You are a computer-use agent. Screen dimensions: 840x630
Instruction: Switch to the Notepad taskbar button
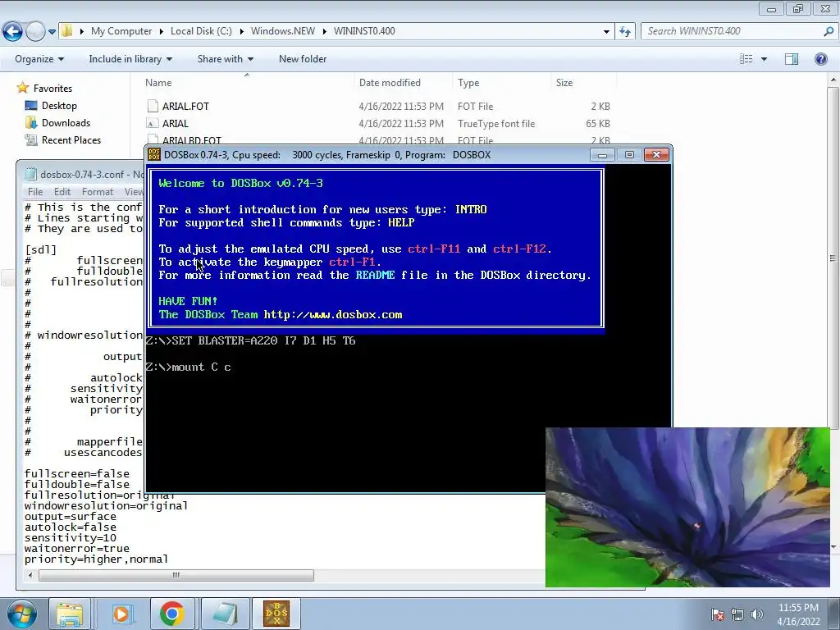point(225,614)
